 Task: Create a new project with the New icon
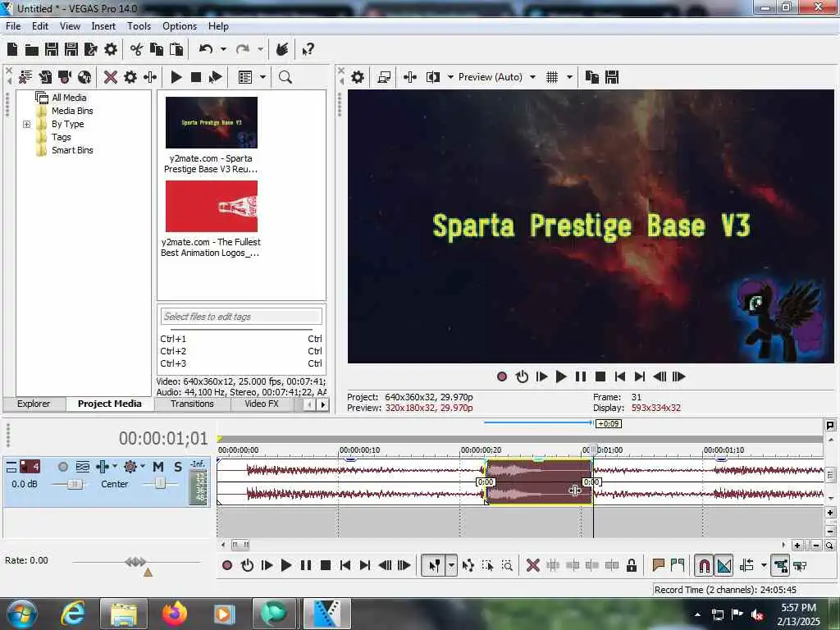pyautogui.click(x=11, y=50)
